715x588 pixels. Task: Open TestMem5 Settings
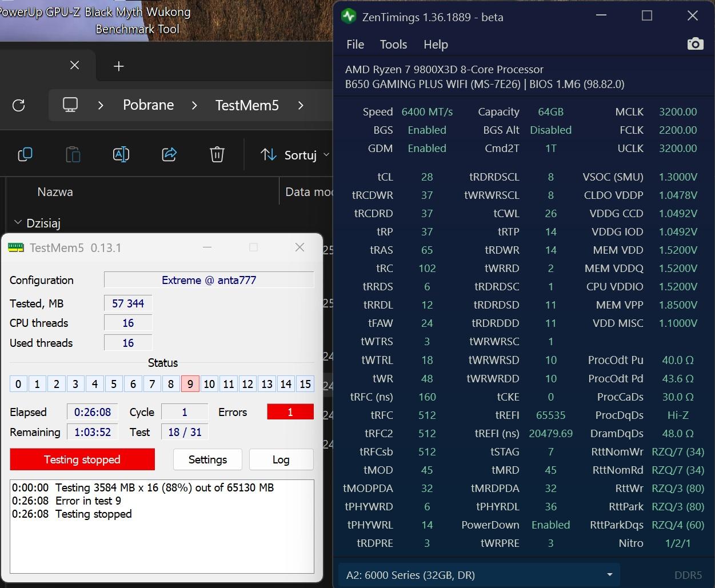[x=207, y=459]
